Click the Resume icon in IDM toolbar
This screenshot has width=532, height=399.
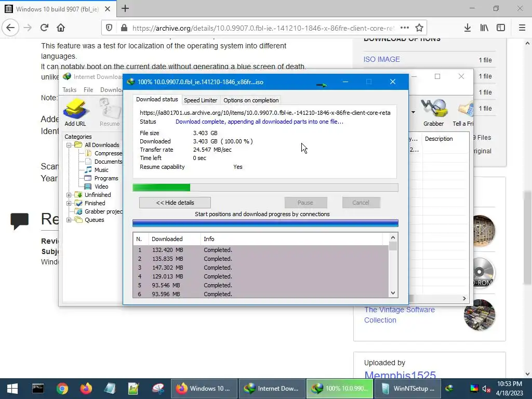click(x=110, y=112)
